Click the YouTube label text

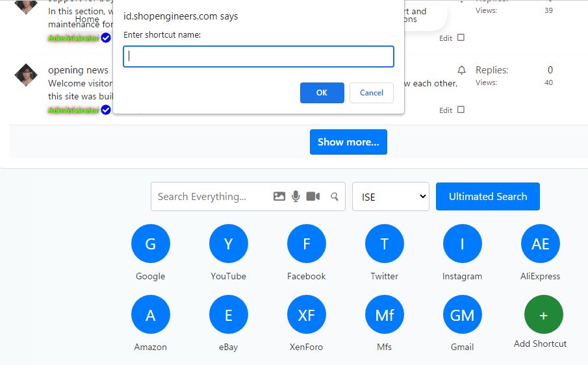[228, 276]
